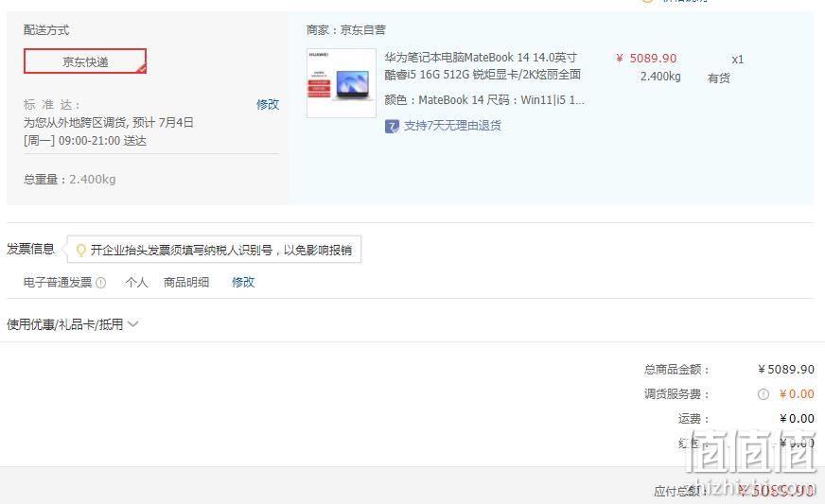Click 修改 link in the invoice information row
The width and height of the screenshot is (825, 504).
tap(243, 283)
